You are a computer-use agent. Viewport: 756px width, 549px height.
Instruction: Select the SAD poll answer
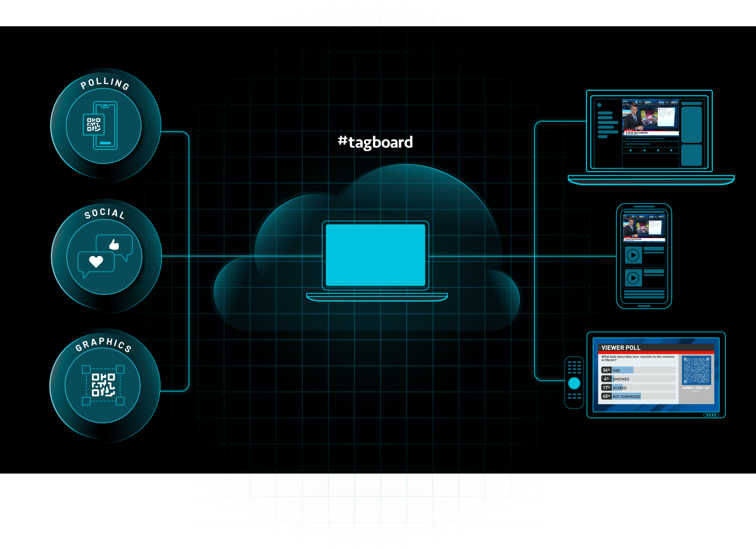(616, 371)
